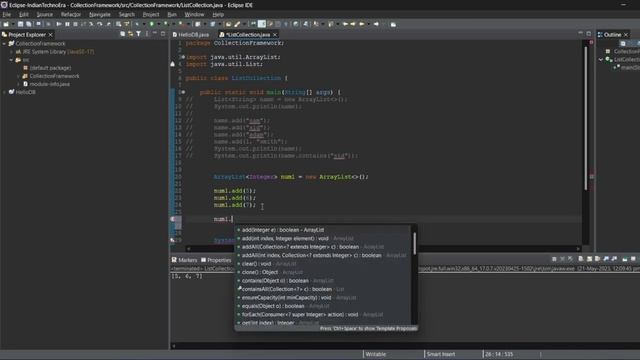Switch to the Properties tab

point(216,260)
